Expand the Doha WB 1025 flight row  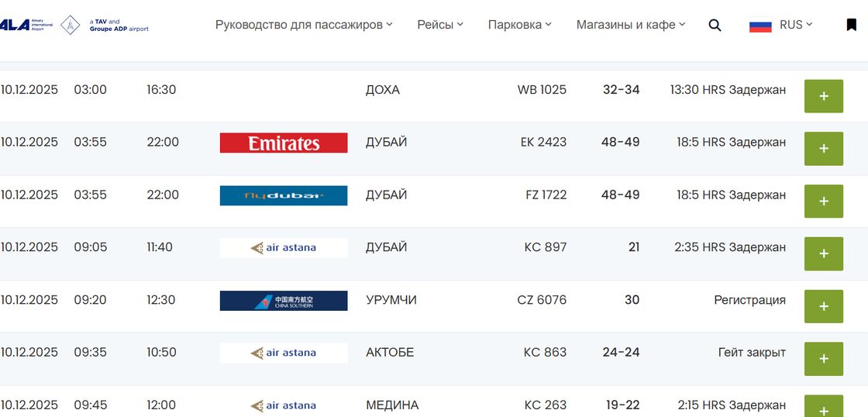pos(823,96)
